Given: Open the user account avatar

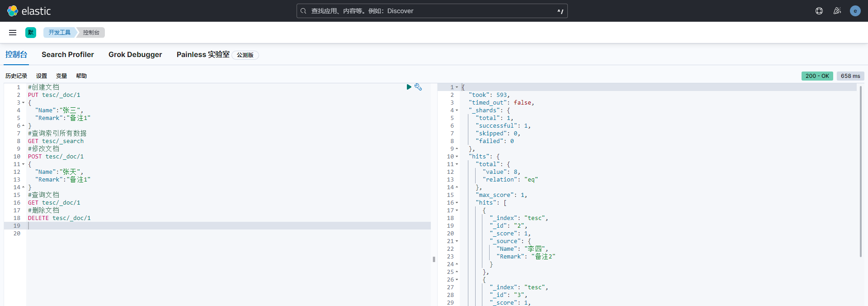Looking at the screenshot, I should 855,11.
